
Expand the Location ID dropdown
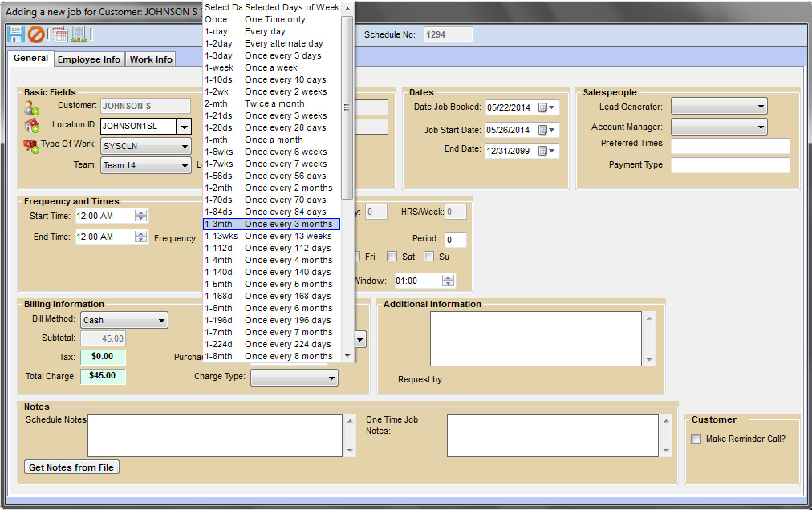point(184,127)
